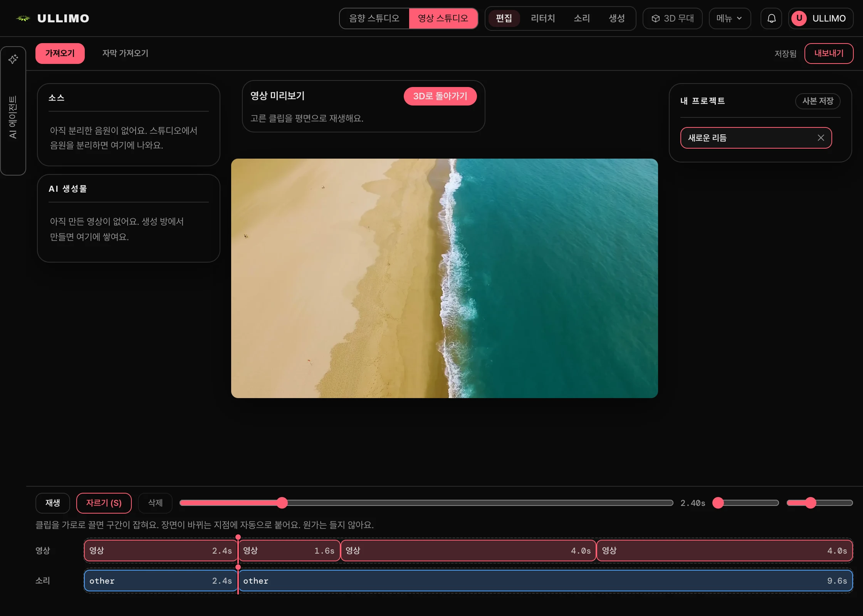Click the timeline position slider handle
This screenshot has width=863, height=616.
point(282,503)
